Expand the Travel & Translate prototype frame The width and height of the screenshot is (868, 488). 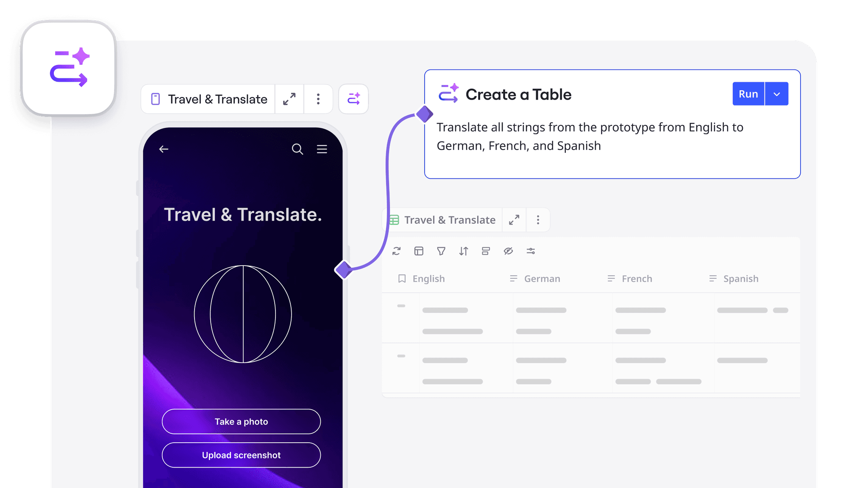289,99
